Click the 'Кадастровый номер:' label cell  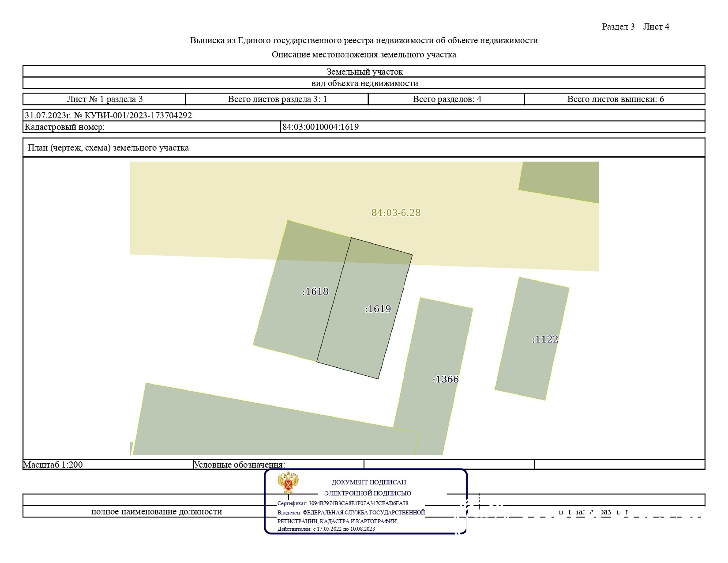(x=65, y=127)
